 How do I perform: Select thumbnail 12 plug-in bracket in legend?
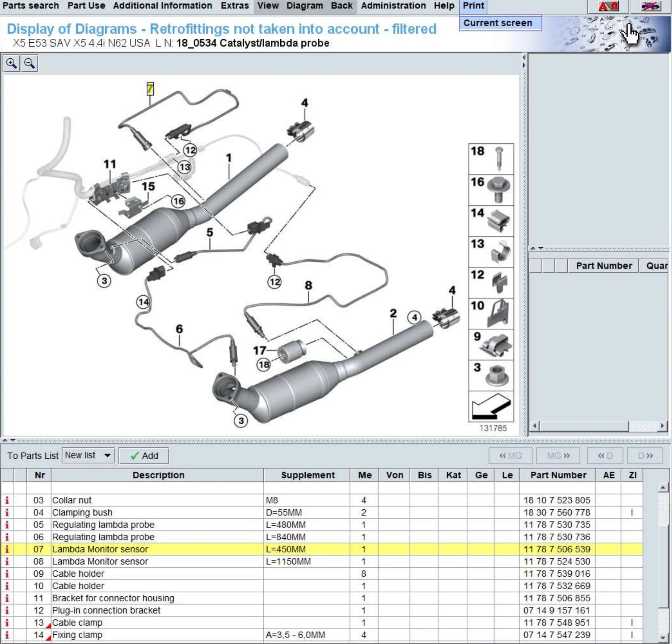[491, 282]
